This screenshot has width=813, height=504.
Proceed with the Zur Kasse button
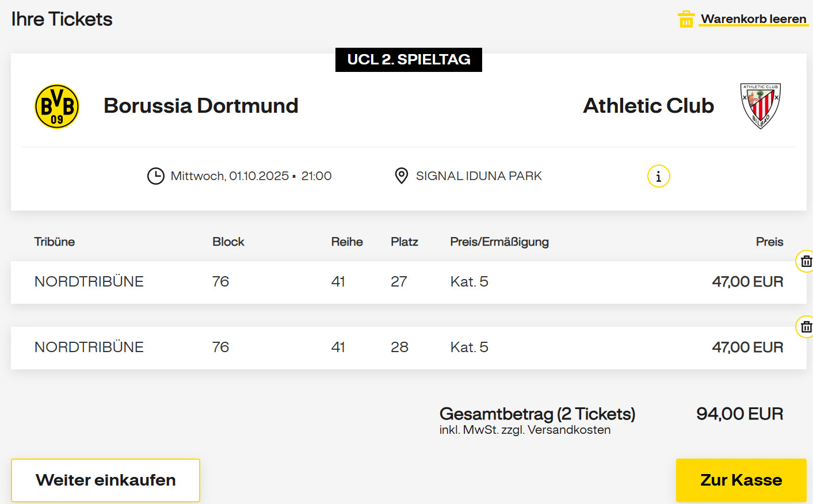pos(741,480)
